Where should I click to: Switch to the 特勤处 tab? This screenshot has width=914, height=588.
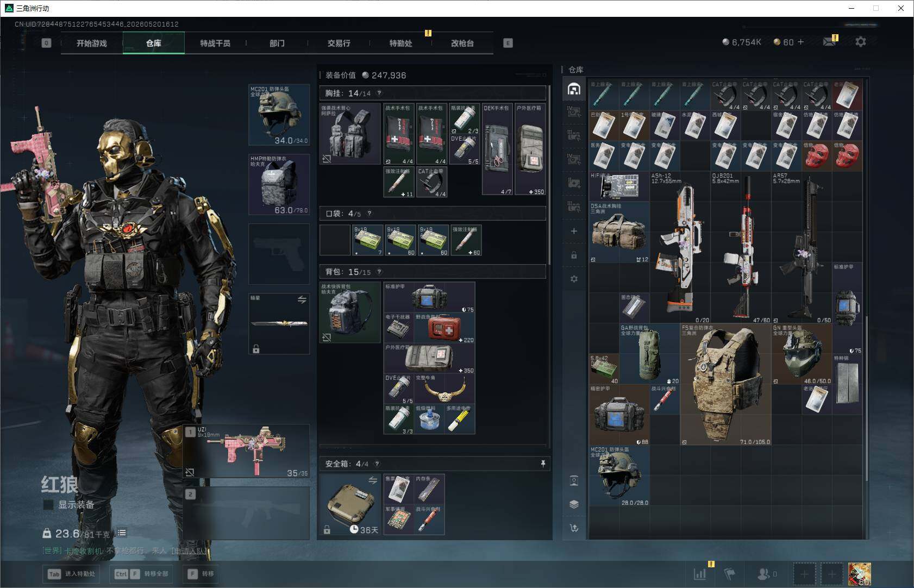point(400,43)
